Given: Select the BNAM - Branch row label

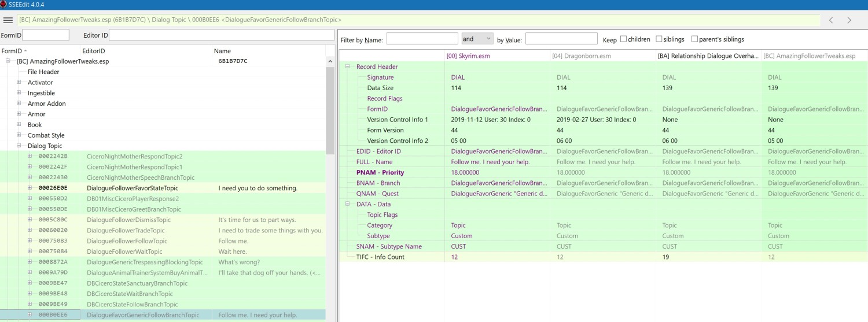Looking at the screenshot, I should click(x=378, y=183).
